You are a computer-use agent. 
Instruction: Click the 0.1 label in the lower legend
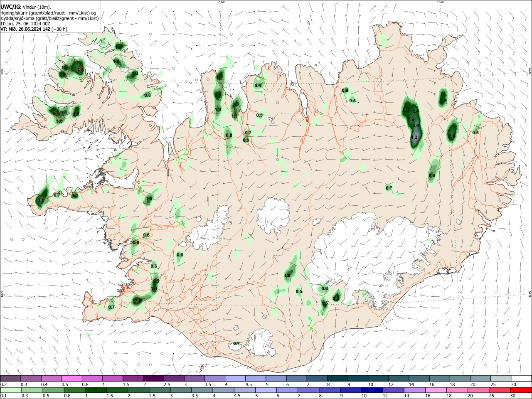point(3,396)
